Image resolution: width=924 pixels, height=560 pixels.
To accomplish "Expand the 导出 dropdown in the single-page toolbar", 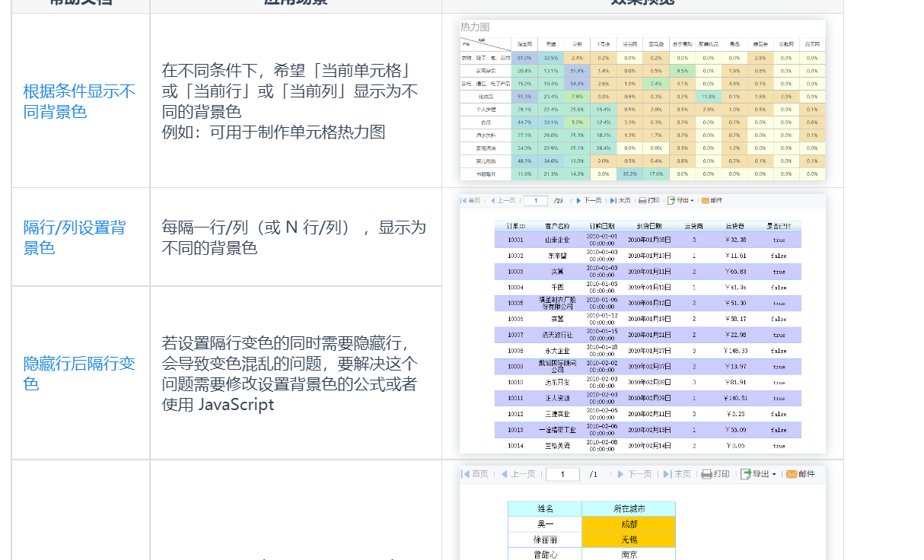I will [x=758, y=474].
